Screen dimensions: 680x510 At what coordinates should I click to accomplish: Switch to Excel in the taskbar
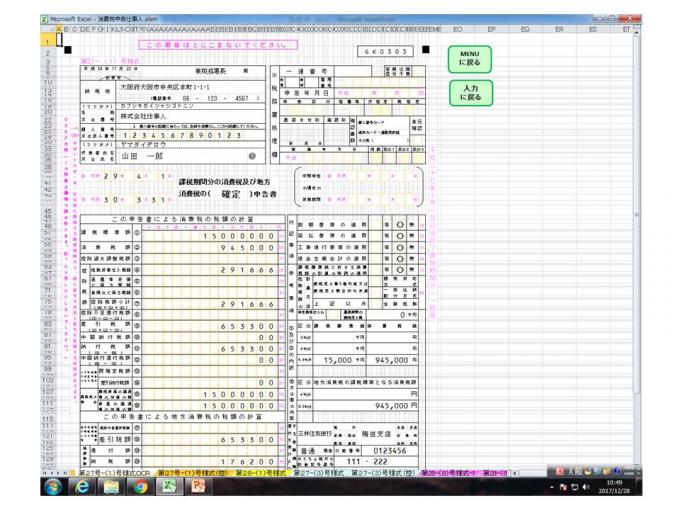coord(169,487)
